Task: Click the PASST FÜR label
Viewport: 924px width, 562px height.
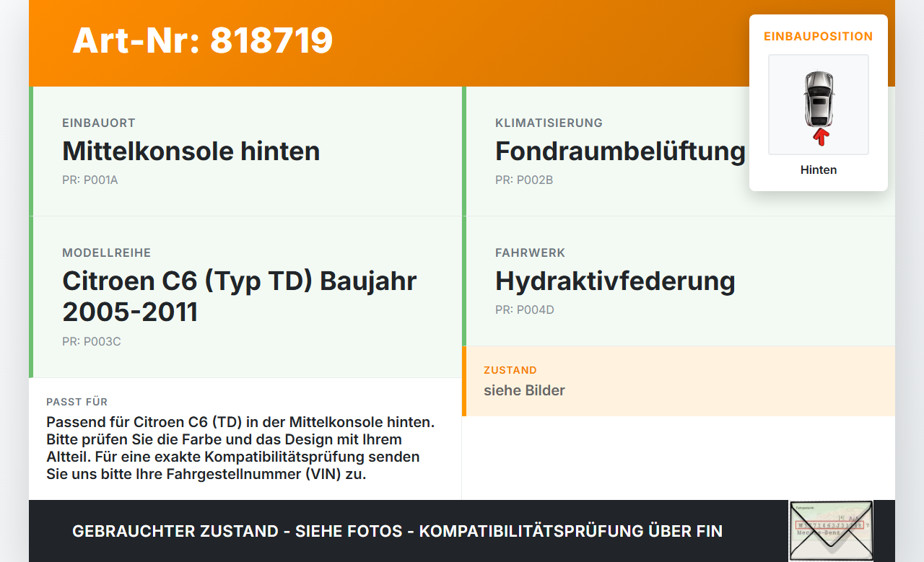Action: [x=77, y=402]
